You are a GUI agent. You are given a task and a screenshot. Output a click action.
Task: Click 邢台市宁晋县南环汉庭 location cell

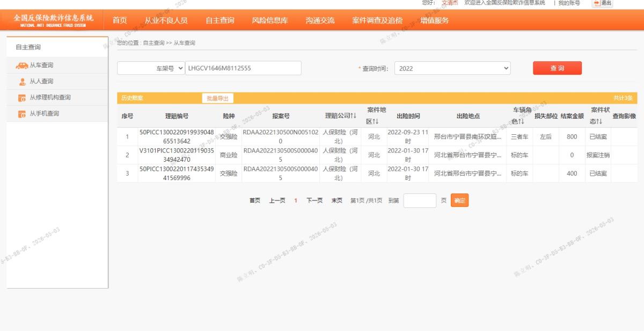467,137
